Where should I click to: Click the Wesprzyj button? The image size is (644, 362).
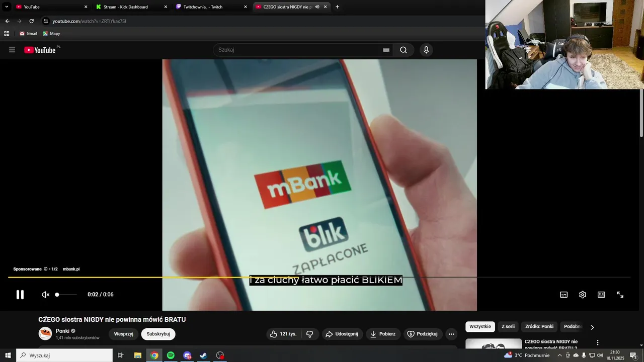tap(124, 334)
